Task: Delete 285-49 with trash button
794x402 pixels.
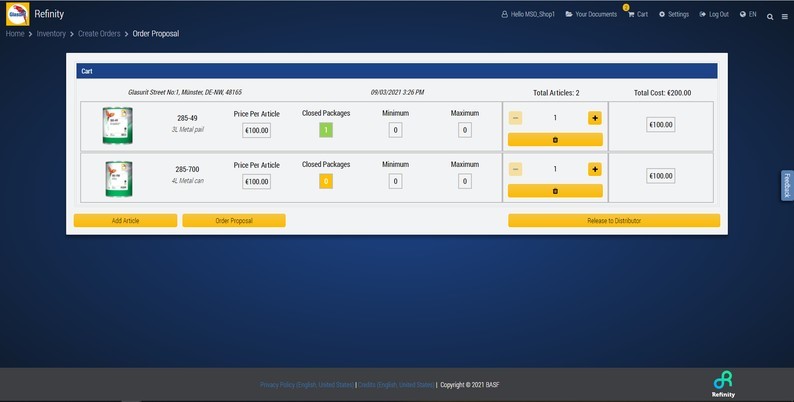Action: click(555, 140)
